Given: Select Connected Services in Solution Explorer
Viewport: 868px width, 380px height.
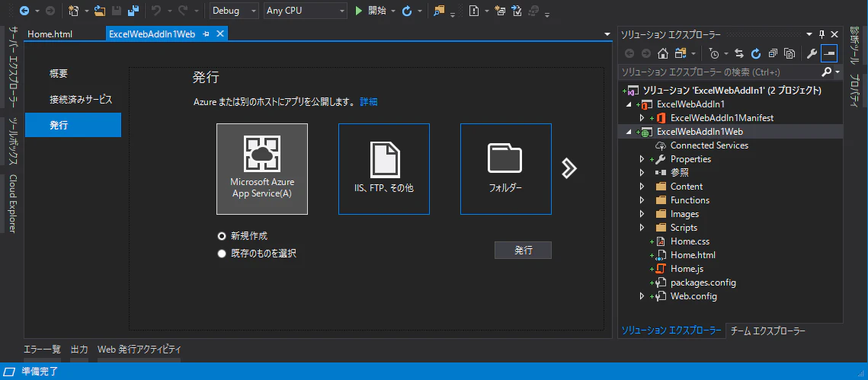Looking at the screenshot, I should point(709,145).
